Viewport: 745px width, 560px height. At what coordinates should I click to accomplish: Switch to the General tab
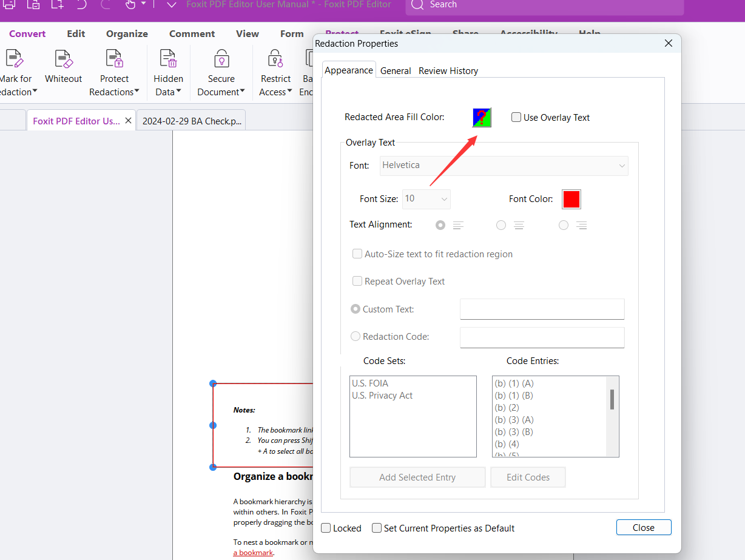pos(396,70)
